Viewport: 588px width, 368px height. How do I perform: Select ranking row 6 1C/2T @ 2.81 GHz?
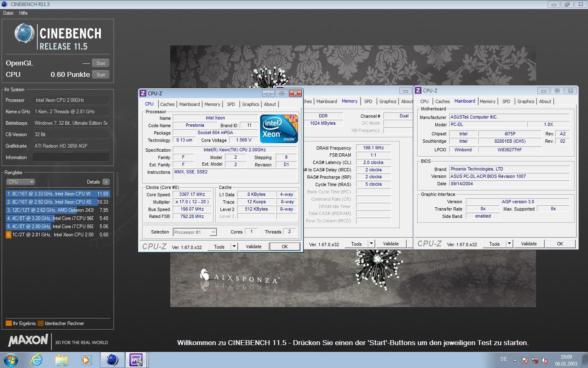pyautogui.click(x=58, y=235)
